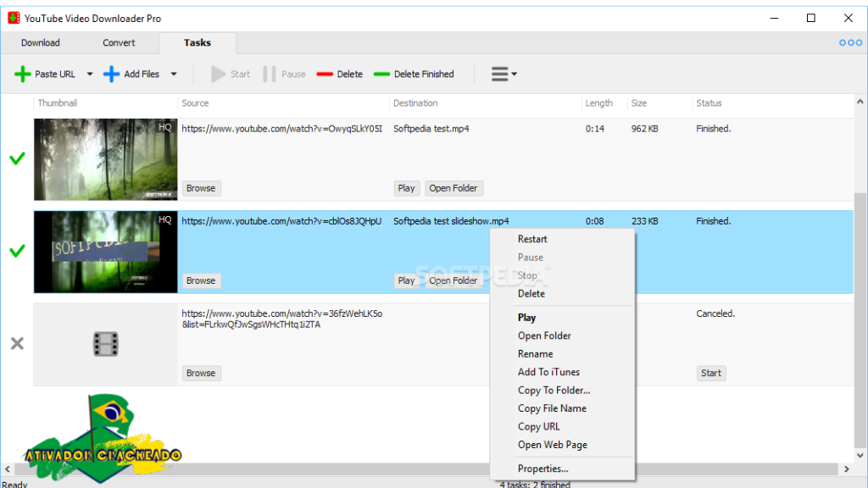Click the Length column header
The height and width of the screenshot is (488, 868).
(599, 103)
